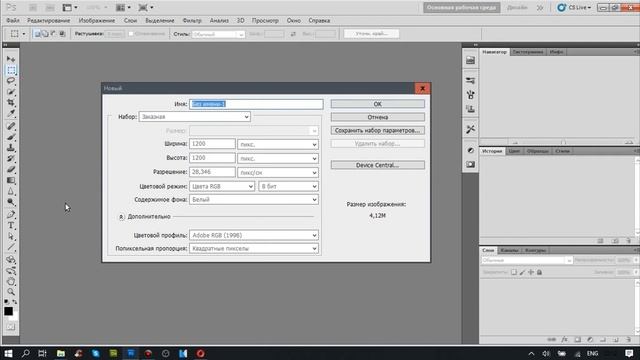Viewport: 640px width, 360px height.
Task: Click the CS Live icon
Action: click(562, 7)
